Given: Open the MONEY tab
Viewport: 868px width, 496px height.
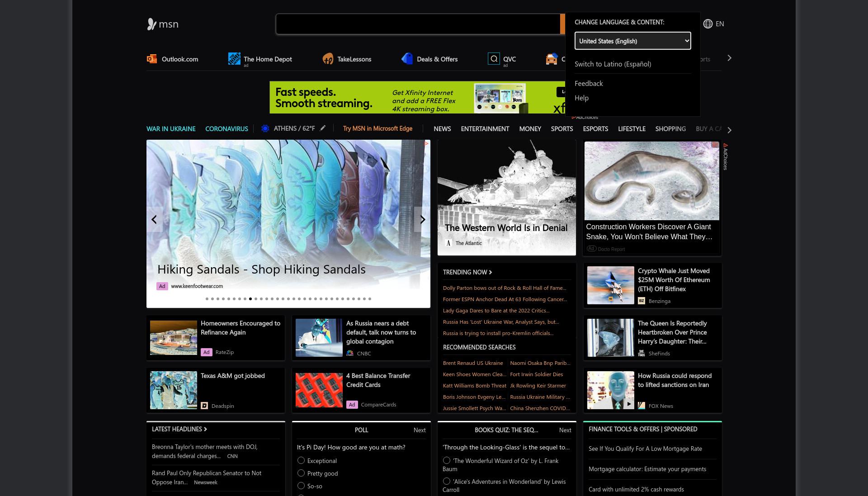Looking at the screenshot, I should click(x=530, y=129).
